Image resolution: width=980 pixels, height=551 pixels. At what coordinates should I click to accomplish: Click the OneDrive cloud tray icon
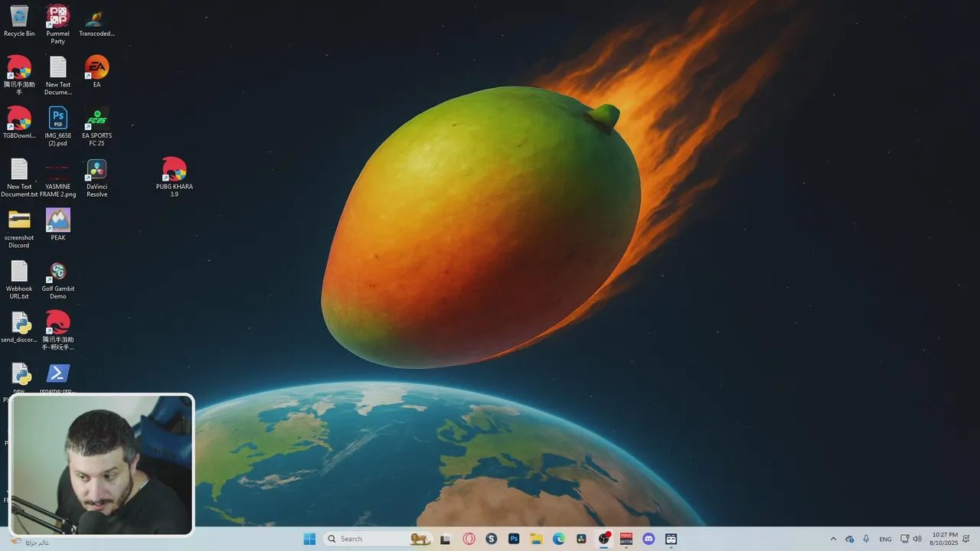coord(850,539)
